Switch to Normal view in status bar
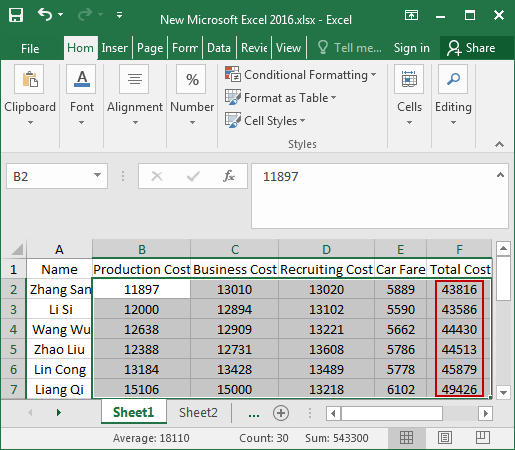 tap(406, 437)
